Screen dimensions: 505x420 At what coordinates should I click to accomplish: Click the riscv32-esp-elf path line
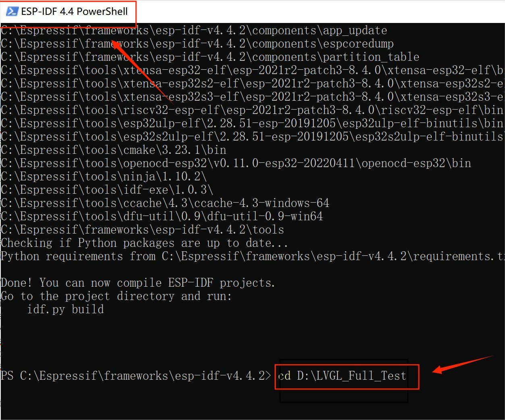tap(252, 110)
